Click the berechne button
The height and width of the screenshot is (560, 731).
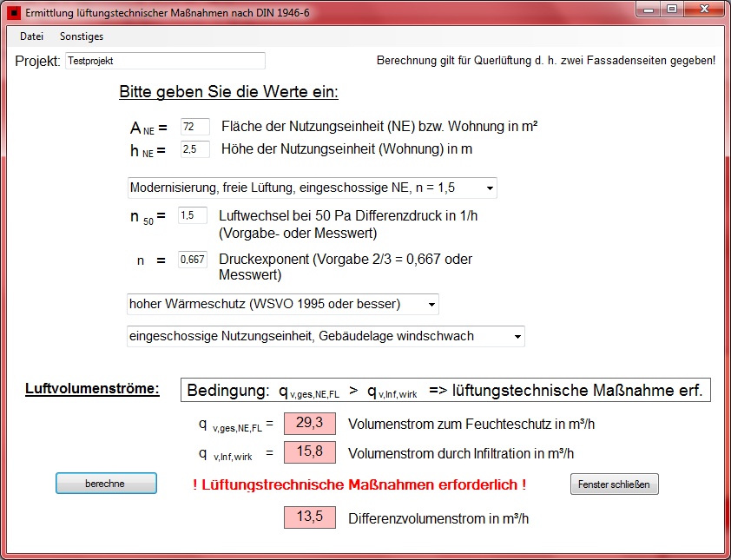[106, 484]
